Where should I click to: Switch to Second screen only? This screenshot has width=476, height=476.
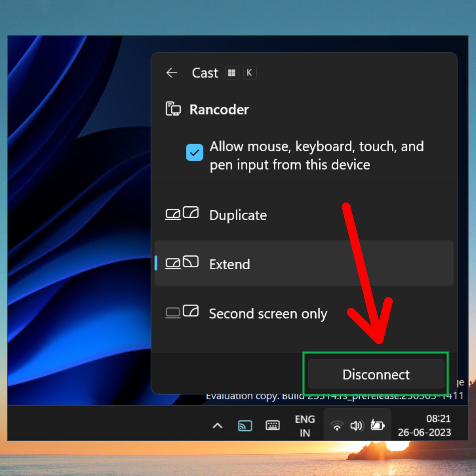(x=304, y=313)
